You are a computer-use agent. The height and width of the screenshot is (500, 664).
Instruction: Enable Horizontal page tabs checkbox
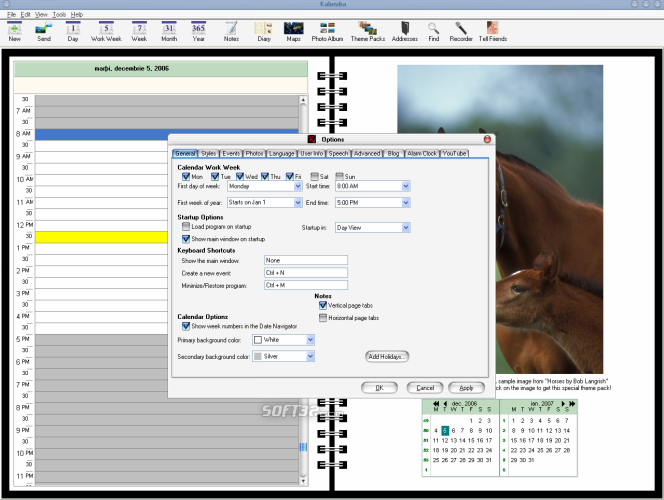pyautogui.click(x=322, y=317)
